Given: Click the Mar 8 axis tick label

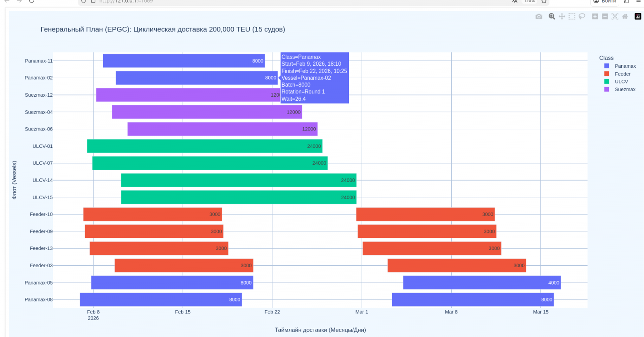Looking at the screenshot, I should (451, 312).
